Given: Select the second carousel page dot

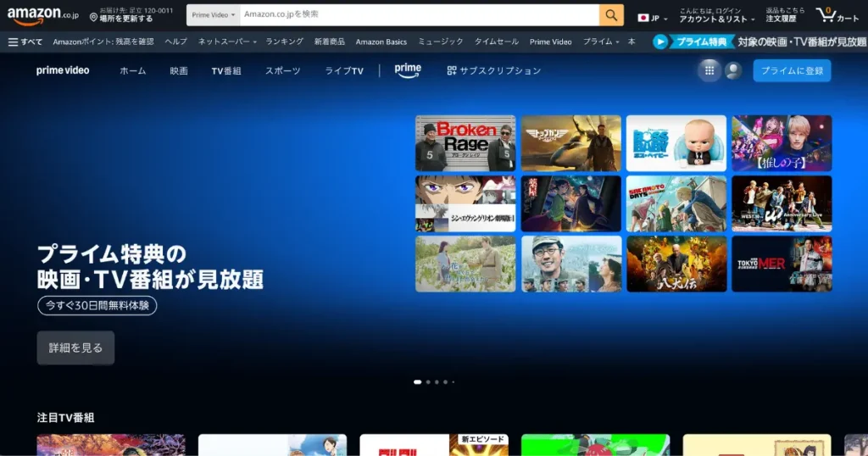Looking at the screenshot, I should pyautogui.click(x=428, y=382).
